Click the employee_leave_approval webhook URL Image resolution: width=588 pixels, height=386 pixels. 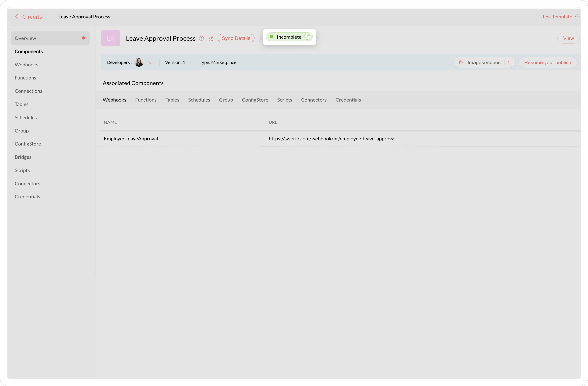(x=332, y=139)
